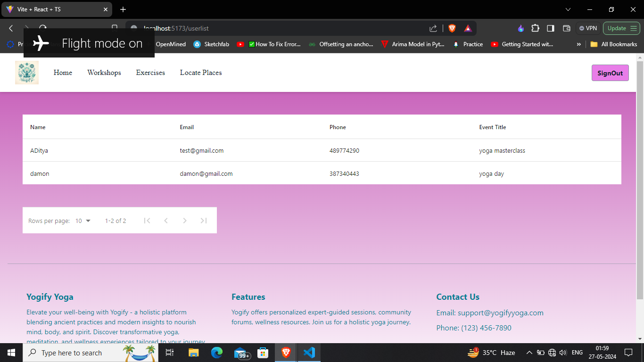Open Brave Rewards triangle icon

click(468, 28)
